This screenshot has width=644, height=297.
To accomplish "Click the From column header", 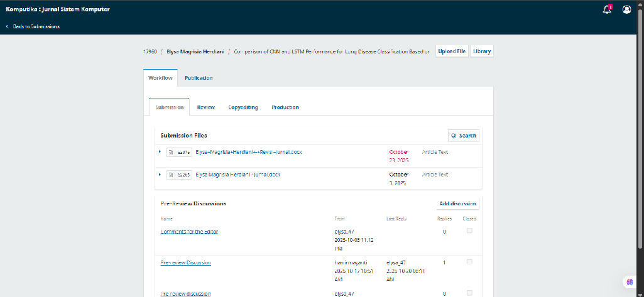I will coord(340,219).
